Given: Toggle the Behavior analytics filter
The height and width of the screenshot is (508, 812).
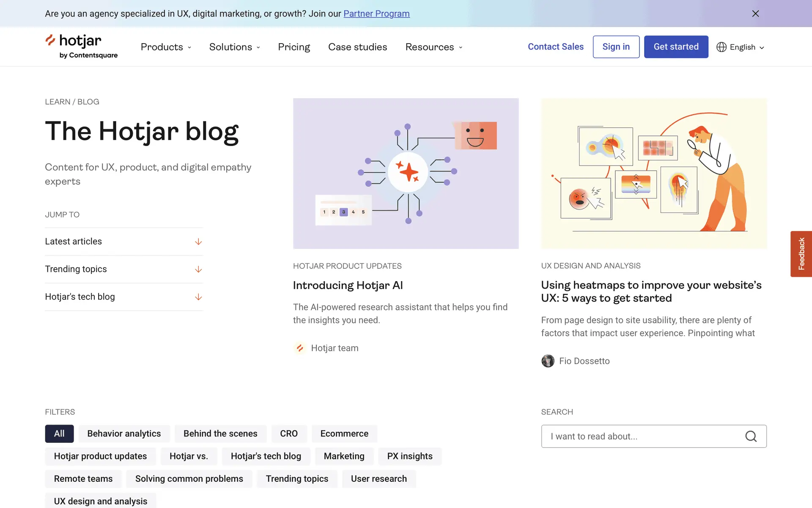Looking at the screenshot, I should click(124, 433).
